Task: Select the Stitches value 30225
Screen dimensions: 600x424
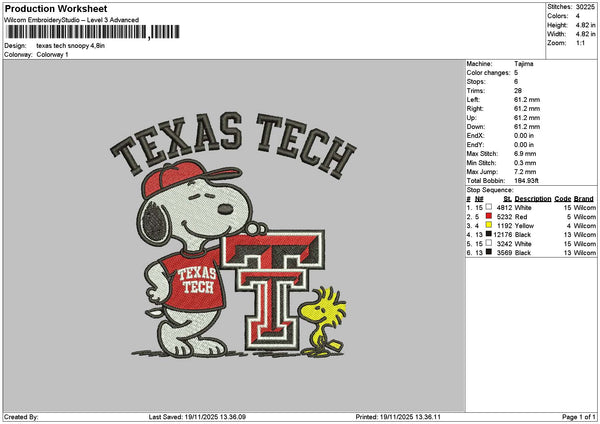Action: [585, 7]
